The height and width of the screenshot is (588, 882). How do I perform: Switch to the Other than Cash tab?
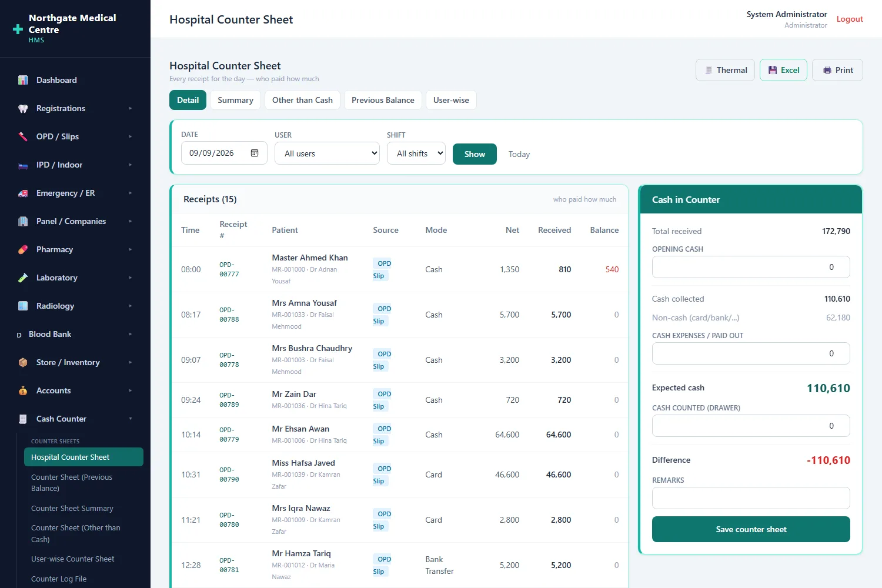tap(302, 100)
